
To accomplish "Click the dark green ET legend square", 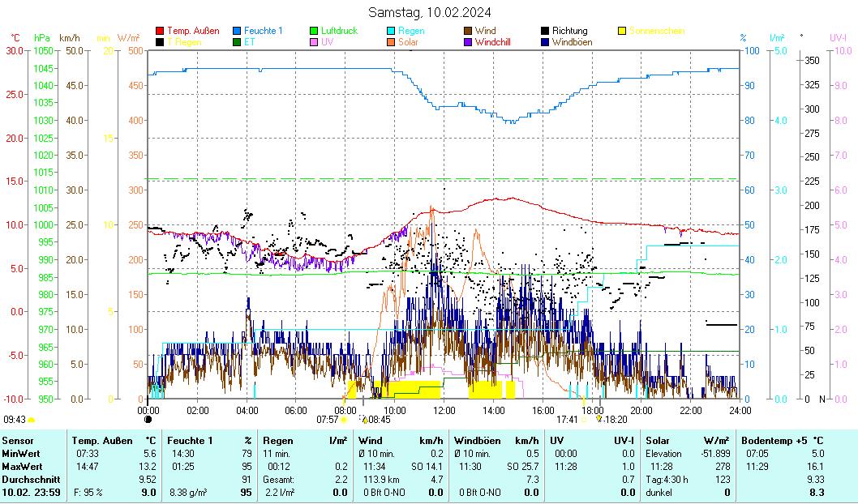I will click(238, 42).
